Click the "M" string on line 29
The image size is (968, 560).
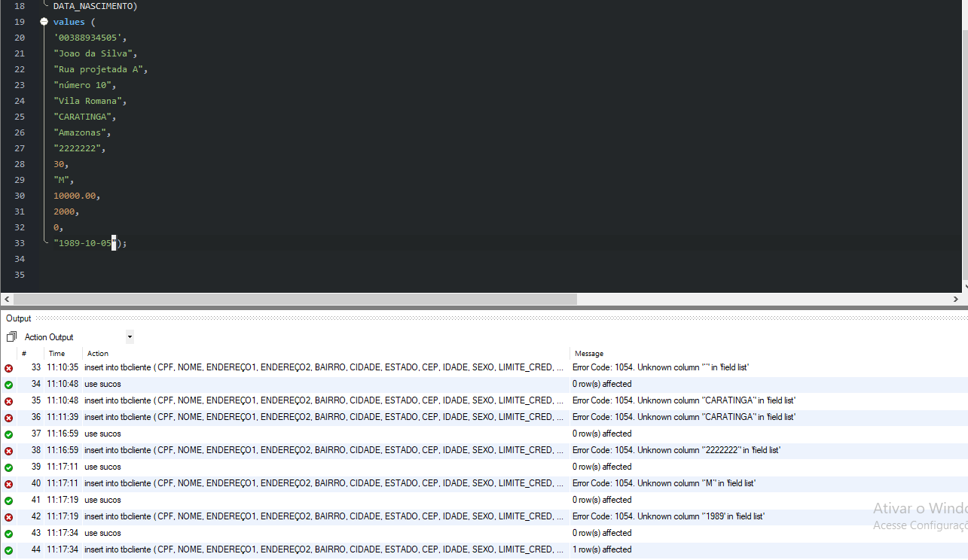tap(61, 180)
